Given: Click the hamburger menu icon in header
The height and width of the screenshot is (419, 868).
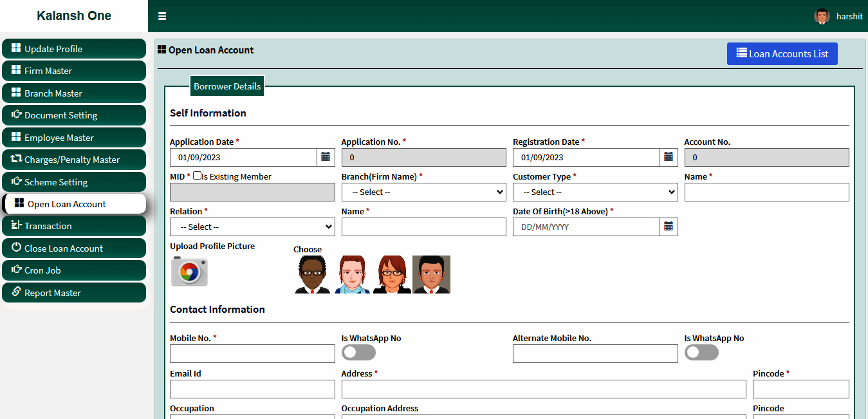Looking at the screenshot, I should (x=162, y=16).
